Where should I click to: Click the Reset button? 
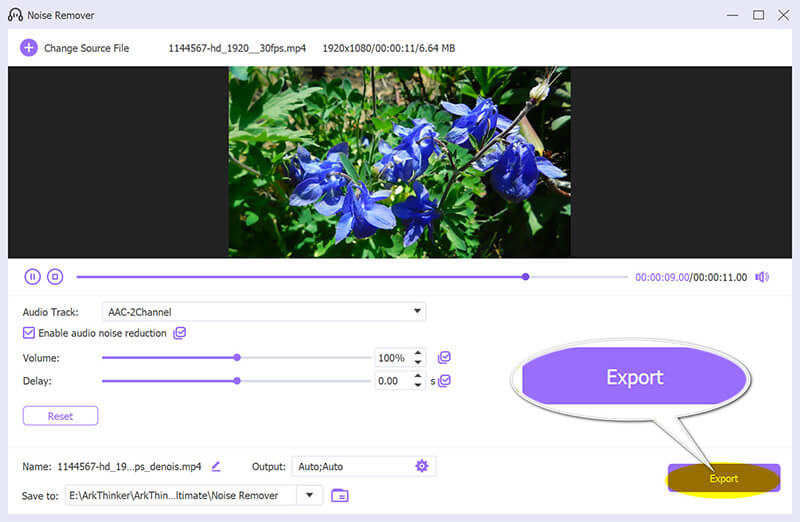point(60,415)
